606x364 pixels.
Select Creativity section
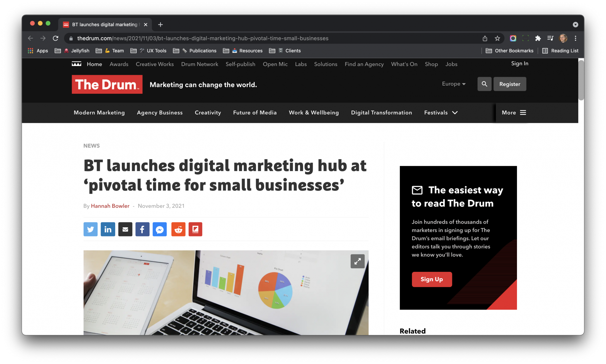tap(208, 112)
